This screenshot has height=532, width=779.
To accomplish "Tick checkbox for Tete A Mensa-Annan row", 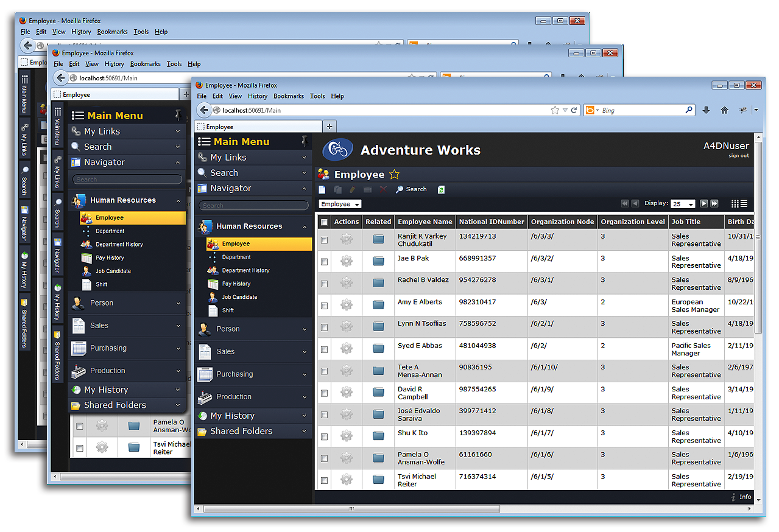I will pos(324,371).
